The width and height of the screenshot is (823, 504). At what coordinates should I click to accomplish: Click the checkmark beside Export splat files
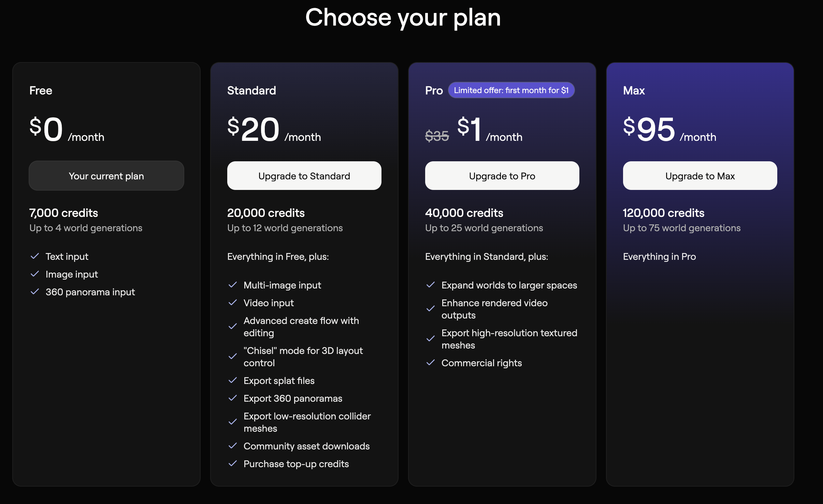tap(233, 380)
